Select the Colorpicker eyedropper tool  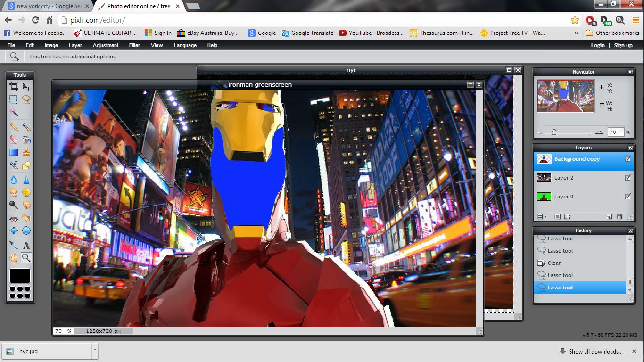point(14,245)
